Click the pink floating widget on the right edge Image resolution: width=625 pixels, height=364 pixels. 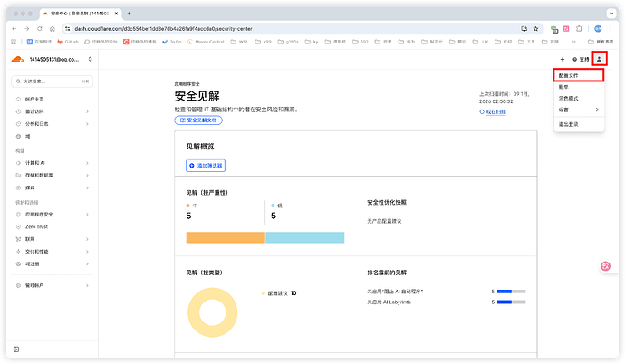(x=608, y=265)
